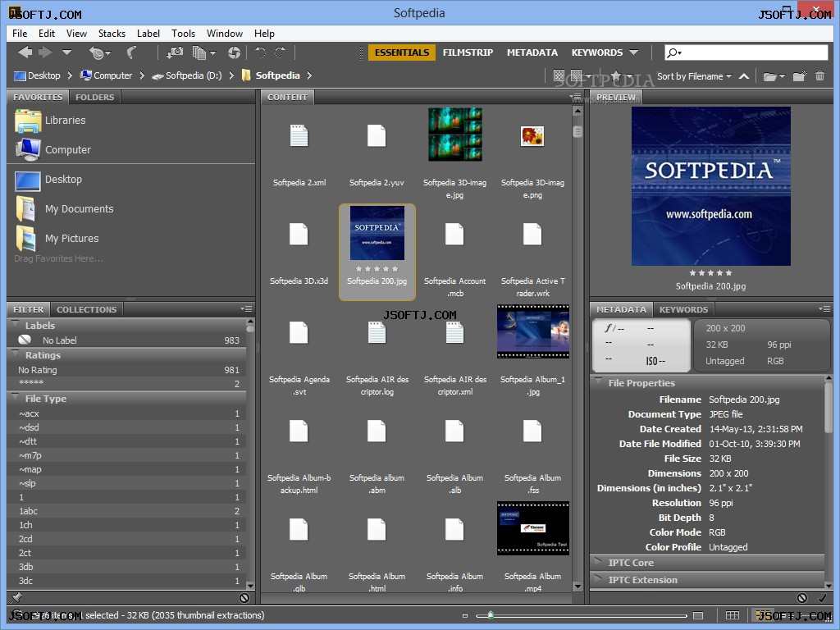Click the search input field
This screenshot has height=630, width=840.
[746, 52]
